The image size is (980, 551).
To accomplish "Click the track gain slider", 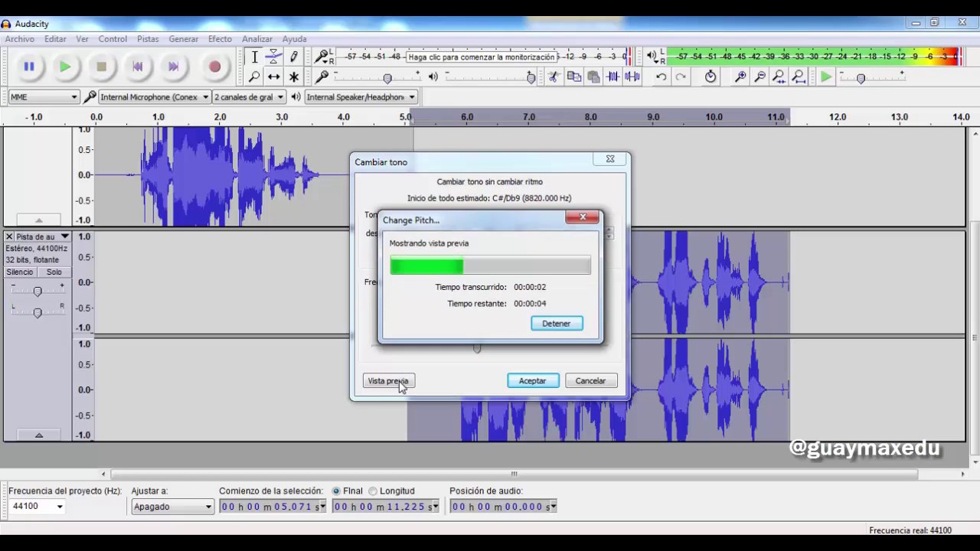I will (x=38, y=292).
